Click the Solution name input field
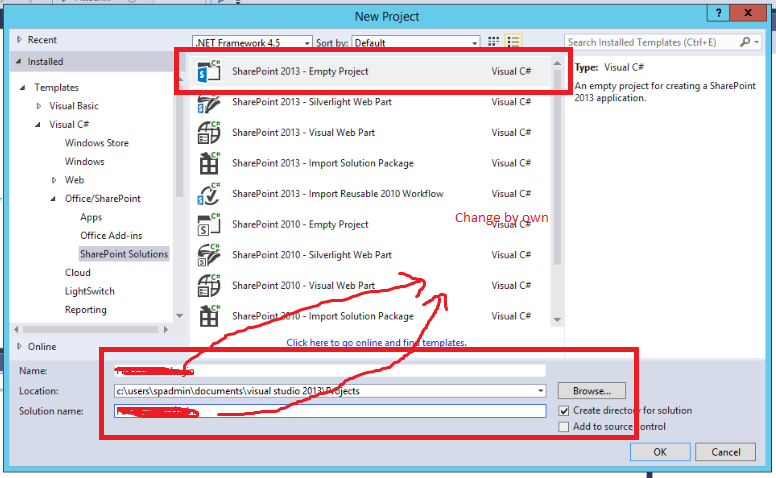This screenshot has width=776, height=478. (330, 411)
